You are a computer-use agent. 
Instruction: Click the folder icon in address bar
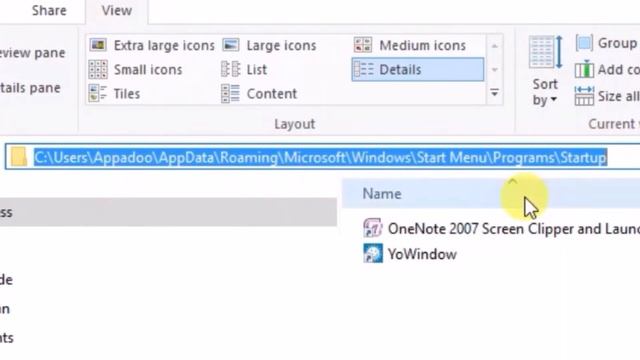18,157
